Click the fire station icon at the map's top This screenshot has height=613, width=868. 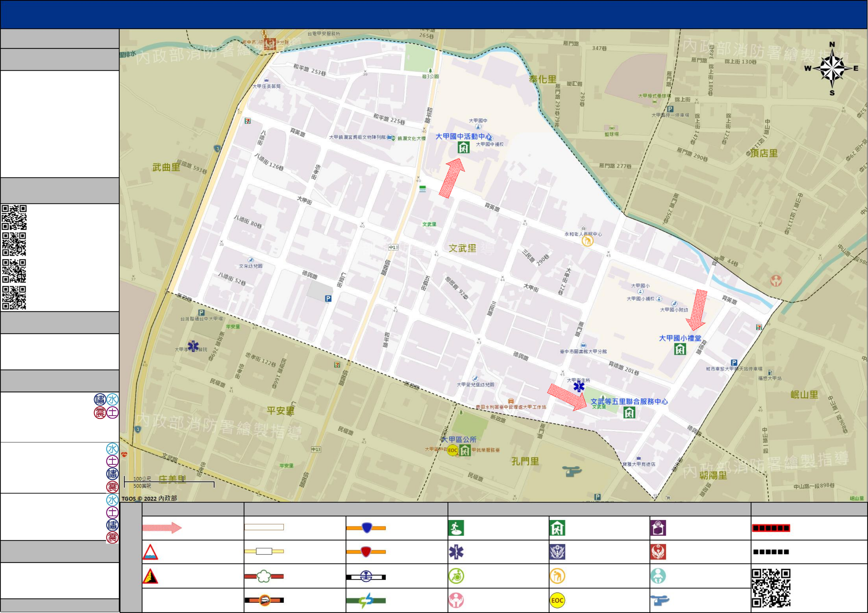coord(270,44)
